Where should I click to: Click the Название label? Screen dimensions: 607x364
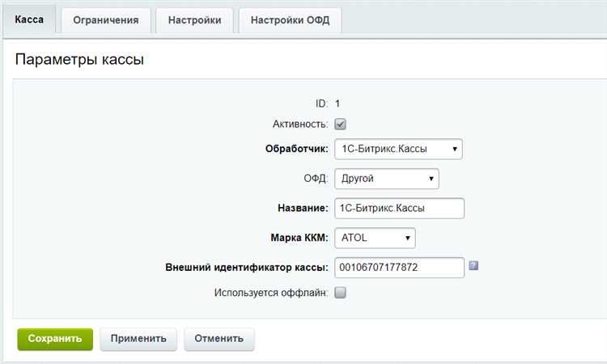tap(303, 208)
